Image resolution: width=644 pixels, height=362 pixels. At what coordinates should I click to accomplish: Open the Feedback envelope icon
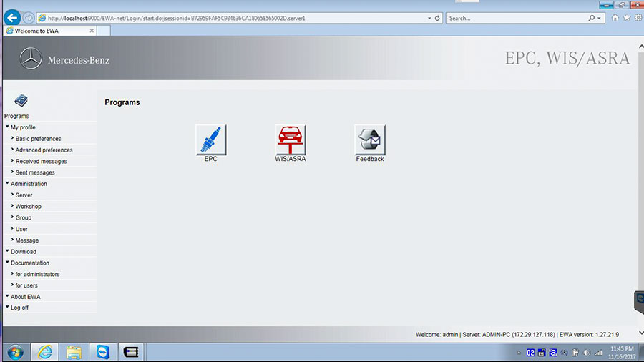tap(370, 140)
